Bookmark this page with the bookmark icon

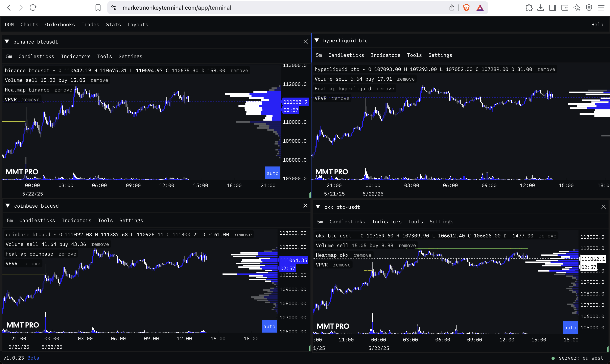(x=98, y=8)
